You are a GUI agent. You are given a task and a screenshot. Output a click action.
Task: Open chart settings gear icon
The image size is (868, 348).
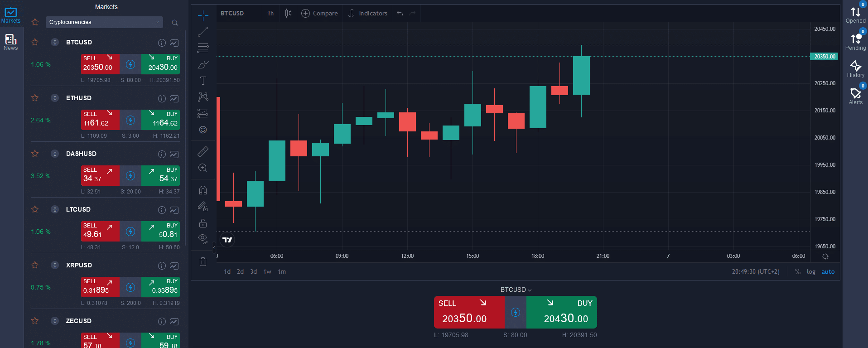coord(825,256)
